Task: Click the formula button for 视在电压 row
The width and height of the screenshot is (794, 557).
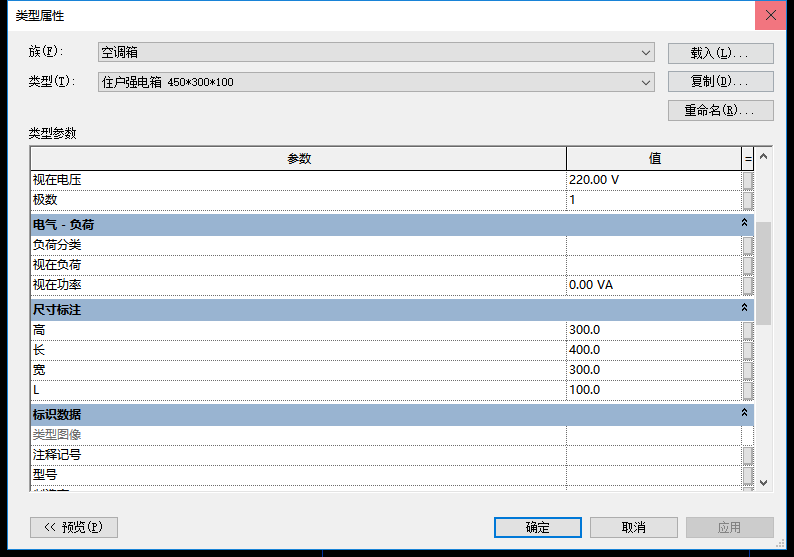Action: coord(748,180)
